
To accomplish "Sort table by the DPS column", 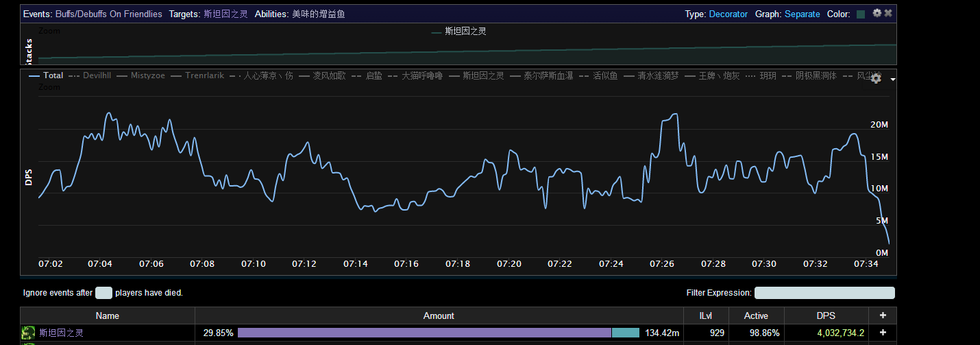I will click(x=826, y=316).
